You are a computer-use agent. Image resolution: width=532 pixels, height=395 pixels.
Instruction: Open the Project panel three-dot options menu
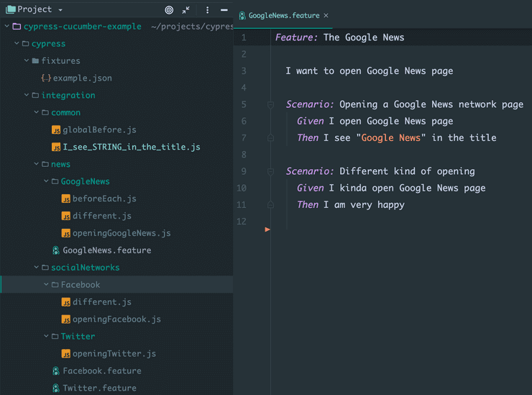[x=207, y=10]
